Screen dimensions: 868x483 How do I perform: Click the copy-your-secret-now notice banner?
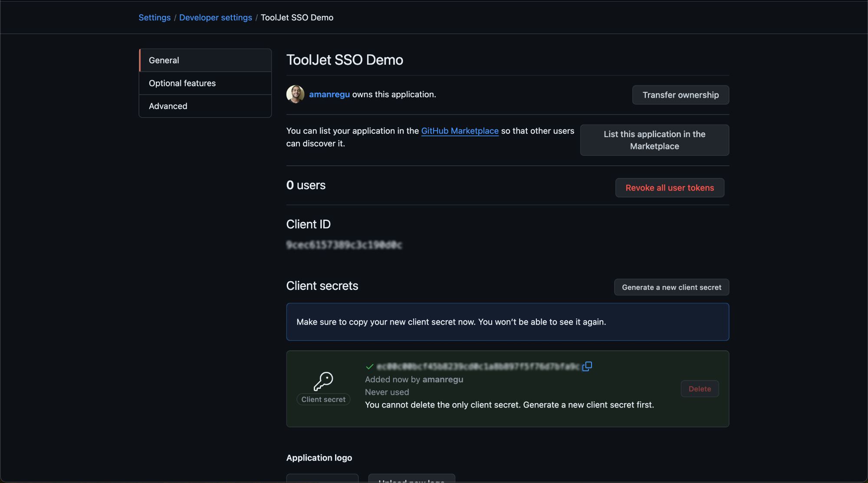coord(508,322)
